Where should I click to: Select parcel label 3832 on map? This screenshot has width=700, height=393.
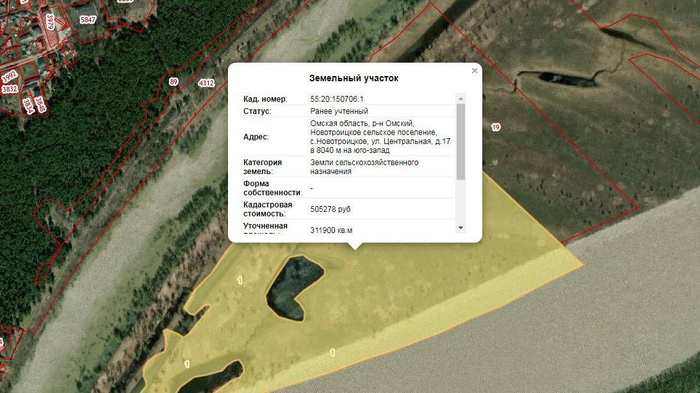click(9, 89)
